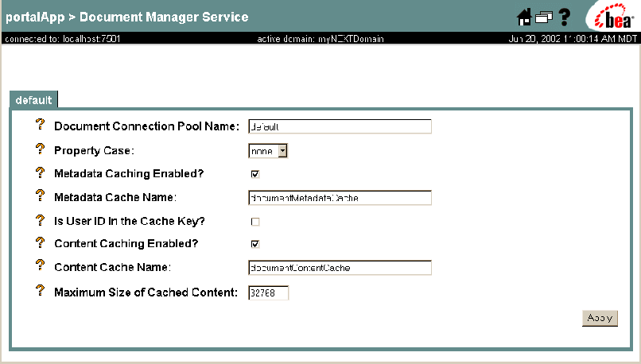The width and height of the screenshot is (641, 364).
Task: Click the BEA logo
Action: tap(612, 17)
